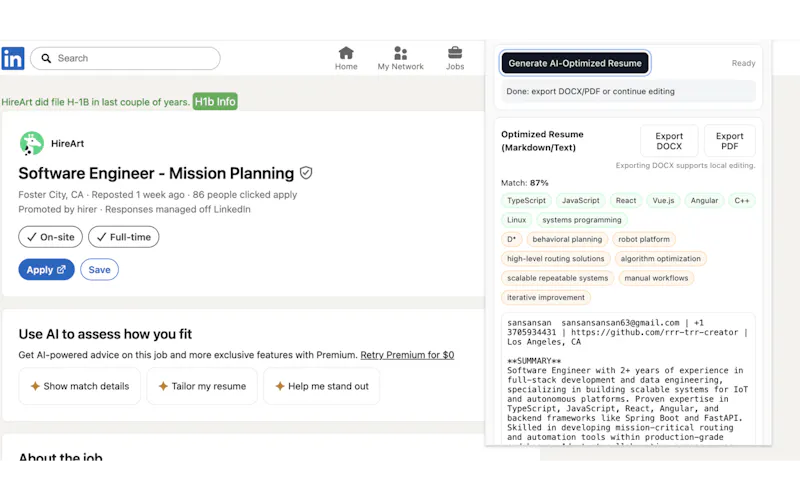
Task: Click the TypeScript keyword tag
Action: [x=526, y=201]
